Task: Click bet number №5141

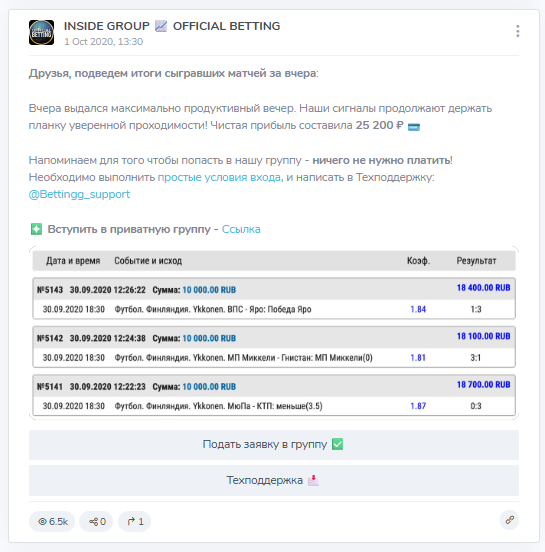Action: (50, 387)
